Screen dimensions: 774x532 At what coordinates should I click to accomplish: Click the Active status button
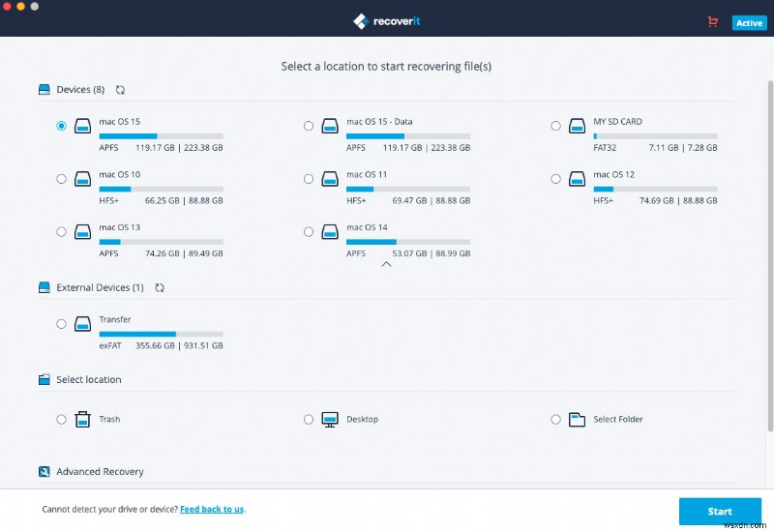pyautogui.click(x=749, y=23)
